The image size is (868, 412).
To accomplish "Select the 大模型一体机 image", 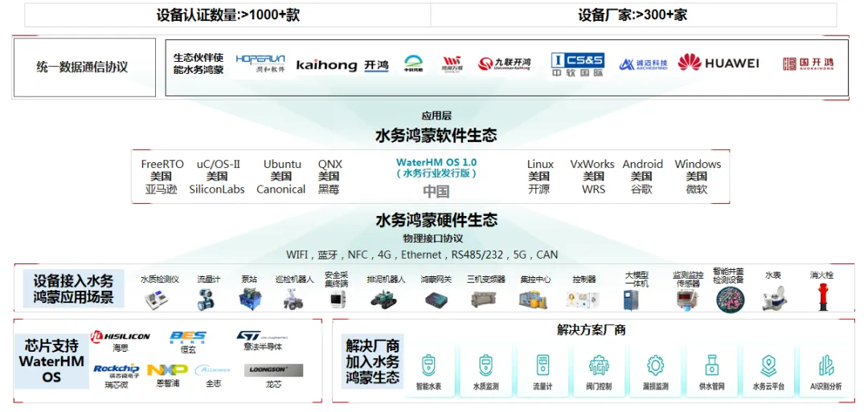I will pos(630,300).
